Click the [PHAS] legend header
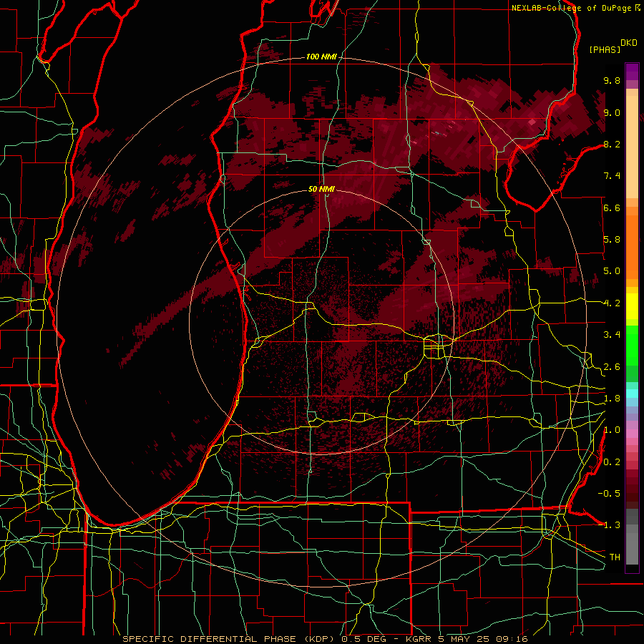 [x=605, y=50]
